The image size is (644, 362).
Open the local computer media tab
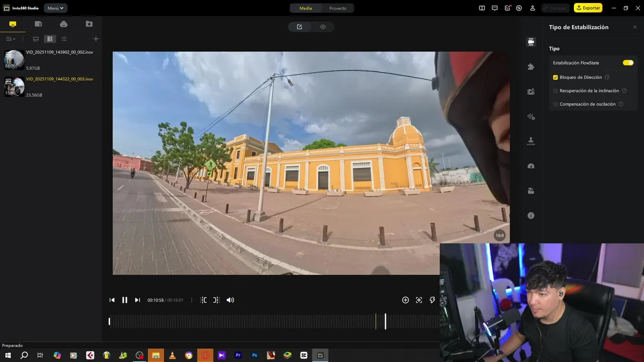point(13,24)
